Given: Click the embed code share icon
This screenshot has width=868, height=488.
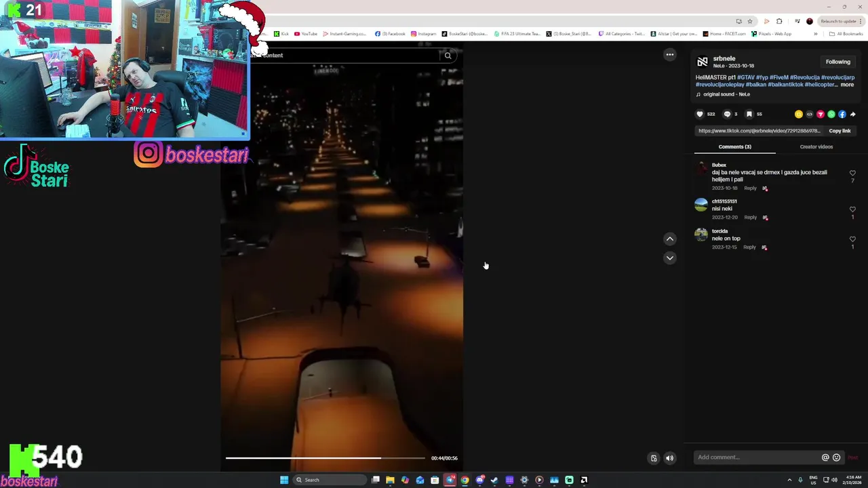Looking at the screenshot, I should pos(809,114).
